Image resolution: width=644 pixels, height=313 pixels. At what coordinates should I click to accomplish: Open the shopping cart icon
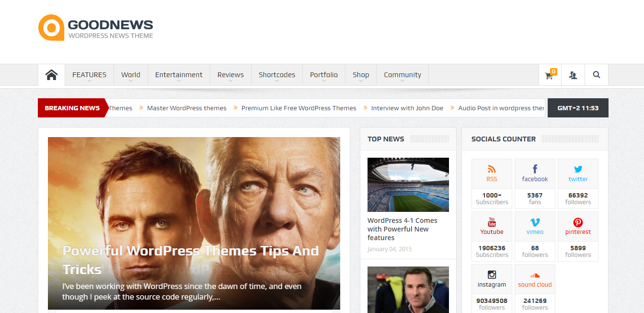[x=549, y=75]
